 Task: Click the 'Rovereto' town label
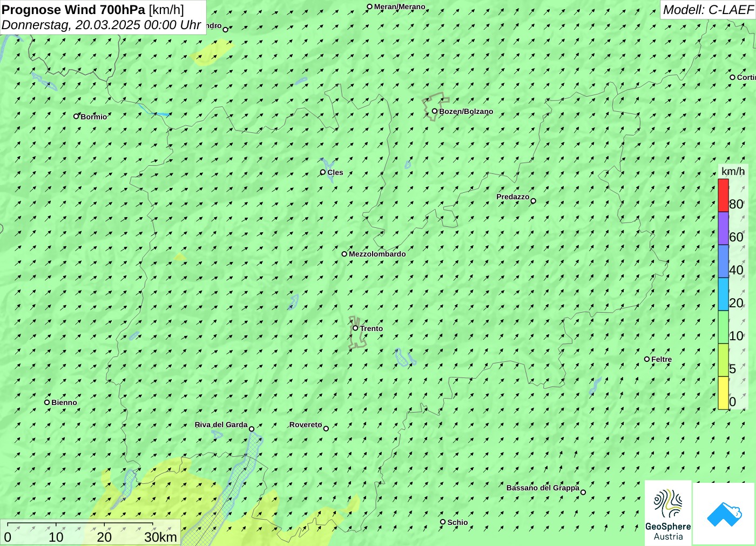pos(306,424)
